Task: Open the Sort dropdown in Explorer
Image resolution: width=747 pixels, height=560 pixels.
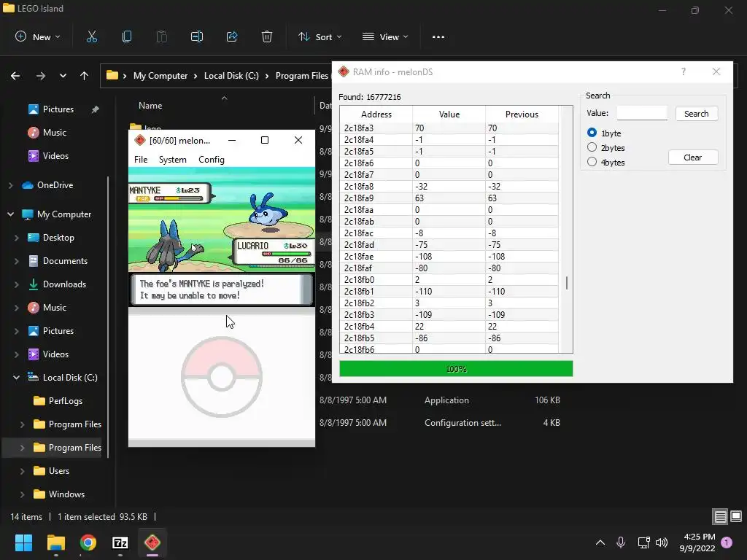Action: 320,36
